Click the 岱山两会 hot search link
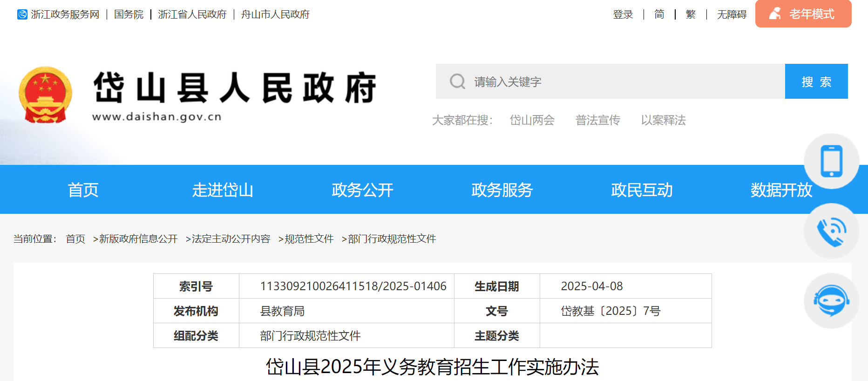Image resolution: width=868 pixels, height=381 pixels. click(532, 120)
